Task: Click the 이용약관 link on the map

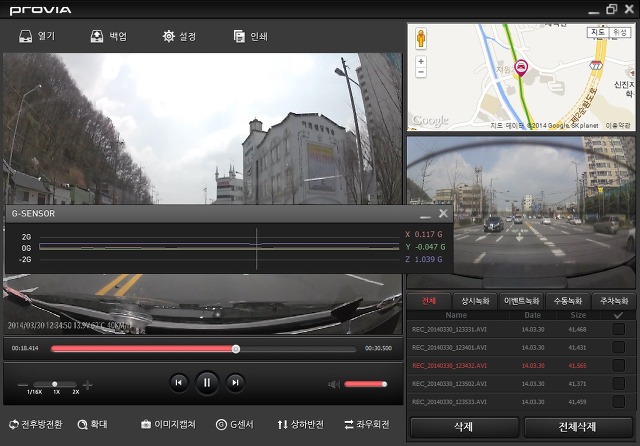Action: (x=618, y=126)
